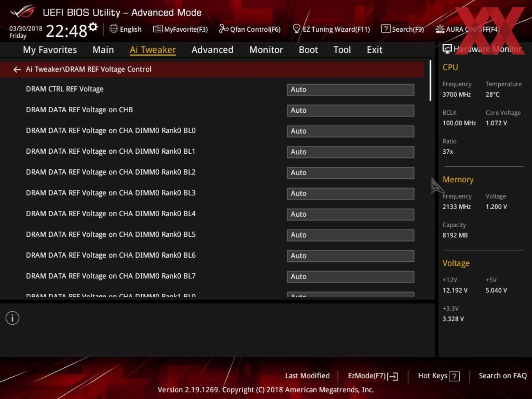Viewport: 532px width, 399px height.
Task: Click the ROG logo in the header
Action: click(23, 12)
